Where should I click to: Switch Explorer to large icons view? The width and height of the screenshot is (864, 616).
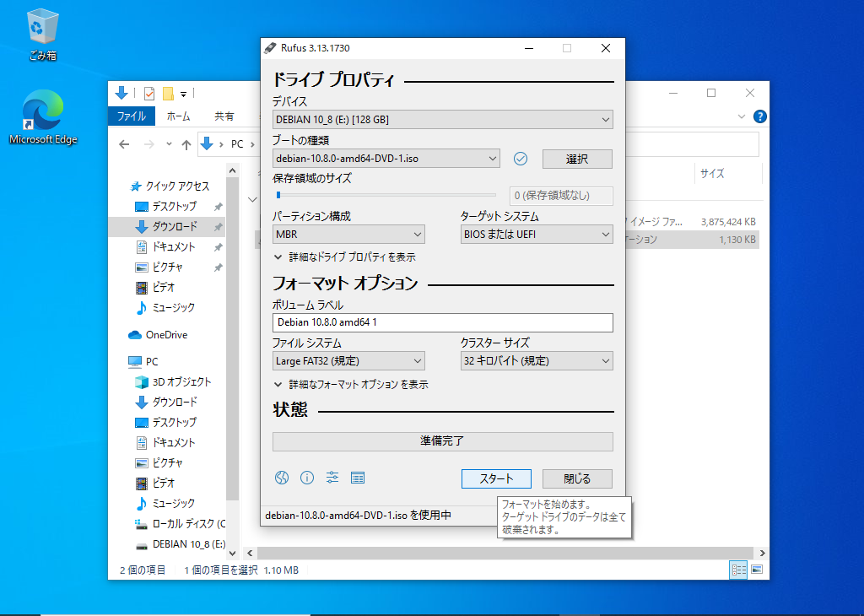click(757, 570)
